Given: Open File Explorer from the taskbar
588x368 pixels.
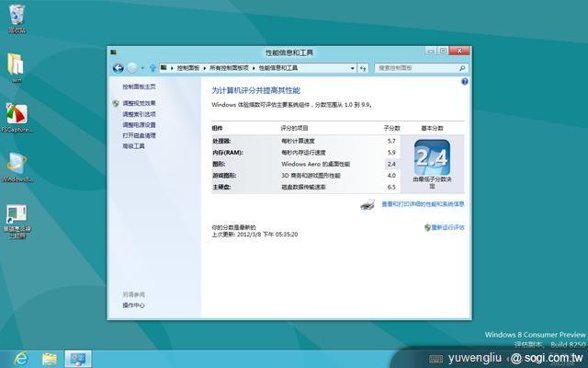Looking at the screenshot, I should (x=49, y=359).
